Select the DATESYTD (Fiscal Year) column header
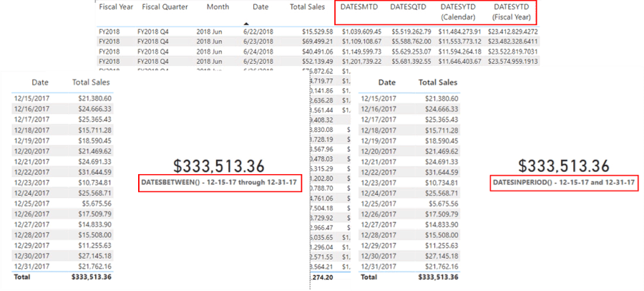This screenshot has width=644, height=291. coord(512,12)
